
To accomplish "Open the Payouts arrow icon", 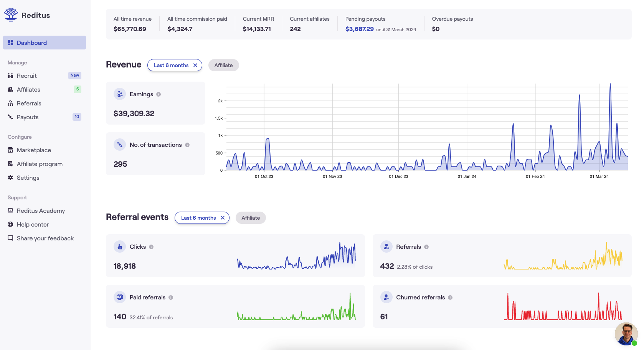I will click(x=10, y=117).
